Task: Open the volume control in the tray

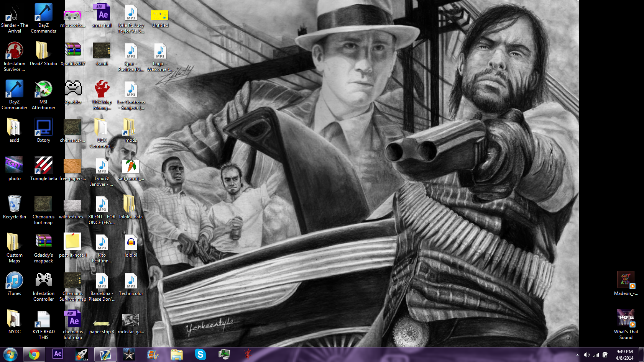Action: [586, 355]
